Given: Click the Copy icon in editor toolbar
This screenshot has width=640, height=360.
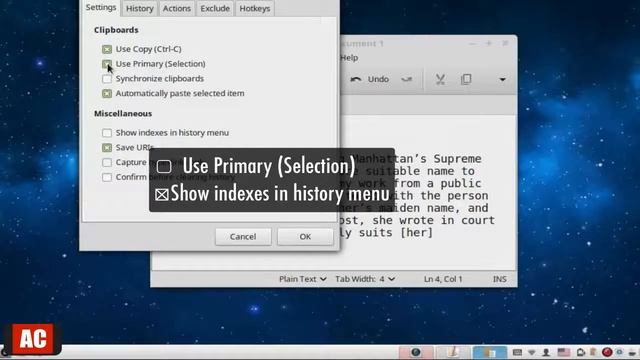Looking at the screenshot, I should [x=466, y=79].
